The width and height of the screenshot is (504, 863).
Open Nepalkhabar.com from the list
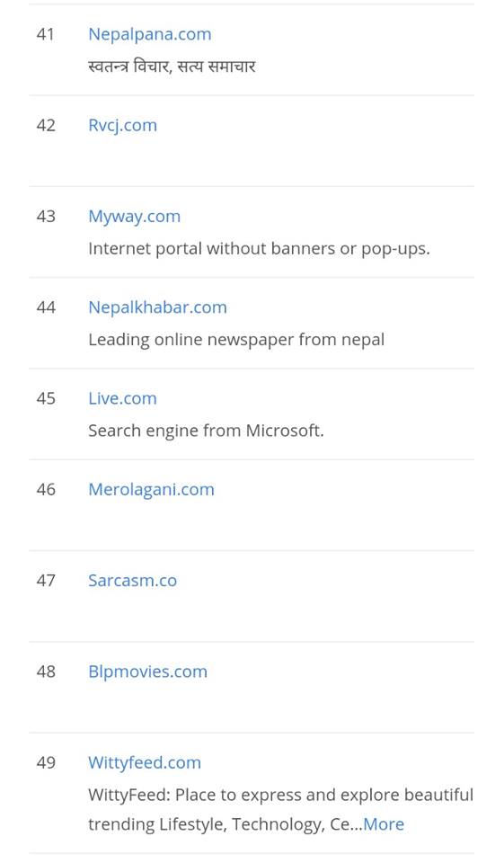(157, 307)
